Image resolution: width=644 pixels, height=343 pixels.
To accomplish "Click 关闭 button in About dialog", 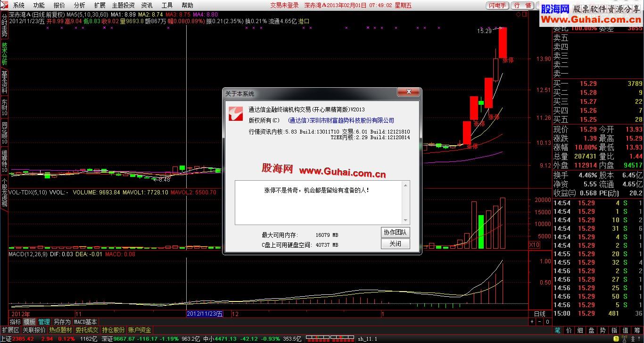I will coord(395,244).
